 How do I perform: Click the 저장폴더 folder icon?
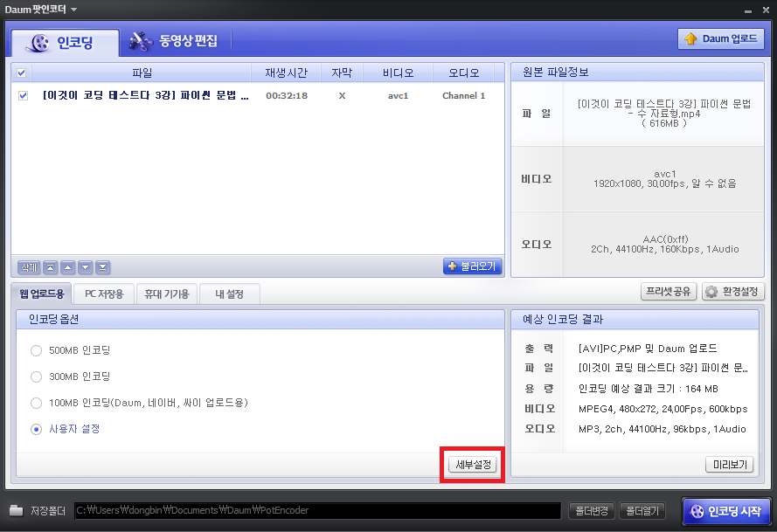coord(17,510)
